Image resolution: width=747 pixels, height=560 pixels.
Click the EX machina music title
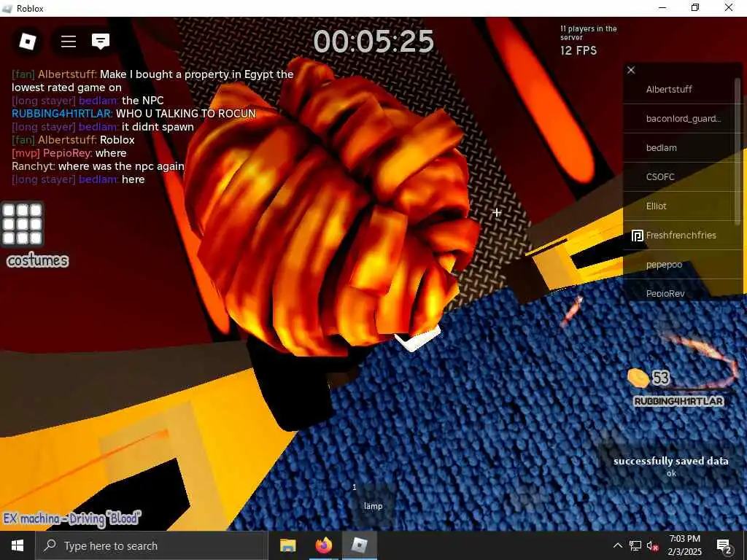pyautogui.click(x=72, y=518)
